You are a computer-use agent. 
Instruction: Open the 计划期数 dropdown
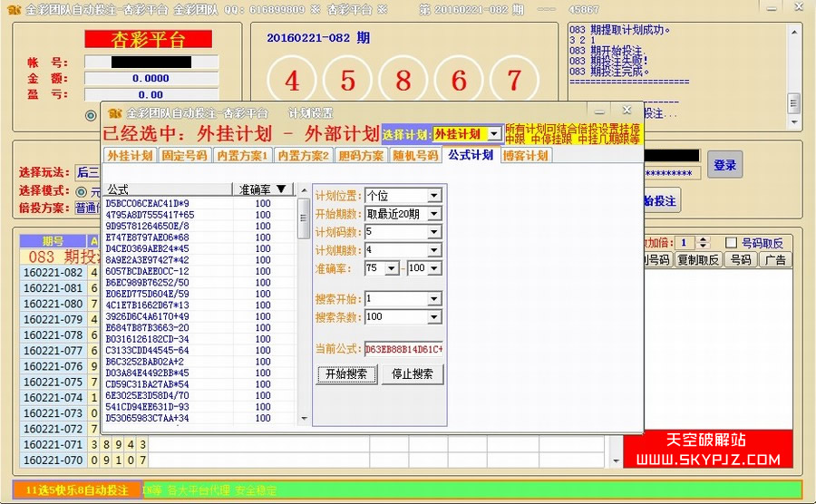click(x=434, y=250)
